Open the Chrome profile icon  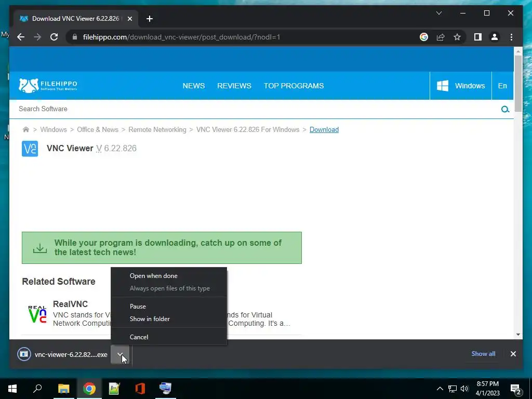point(495,37)
